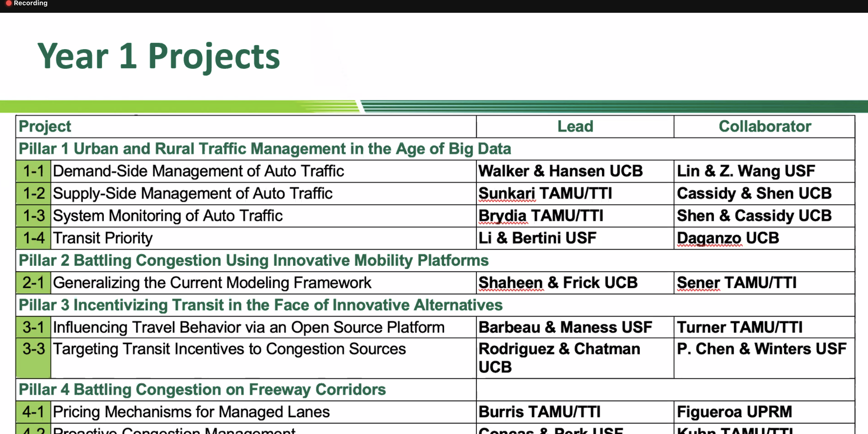
Task: Click 'Demand-Side Management of Auto Traffic'
Action: pos(198,171)
